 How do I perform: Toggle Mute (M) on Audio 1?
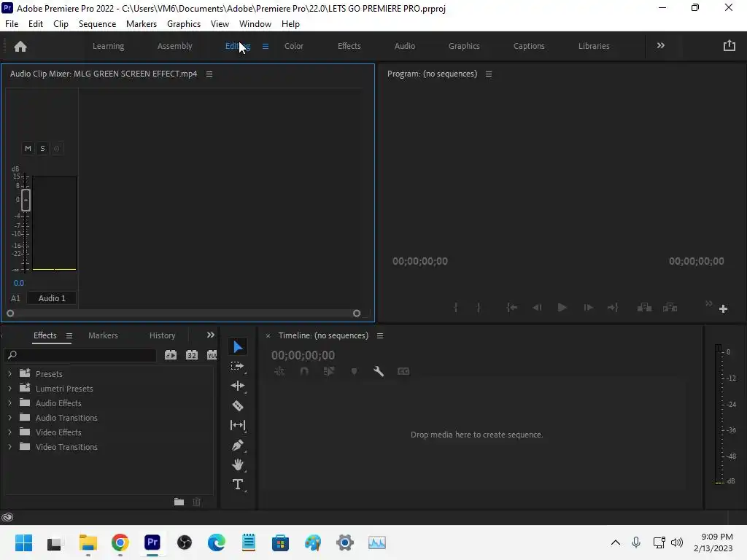coord(28,149)
